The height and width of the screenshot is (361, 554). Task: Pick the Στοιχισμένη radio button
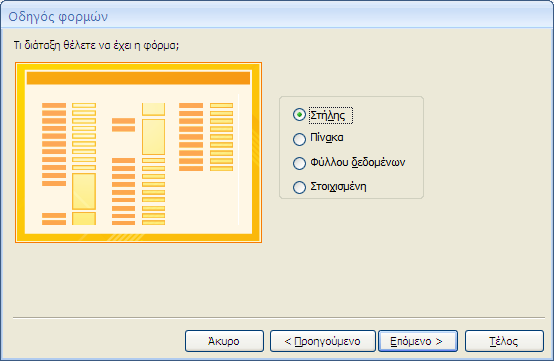(x=299, y=187)
